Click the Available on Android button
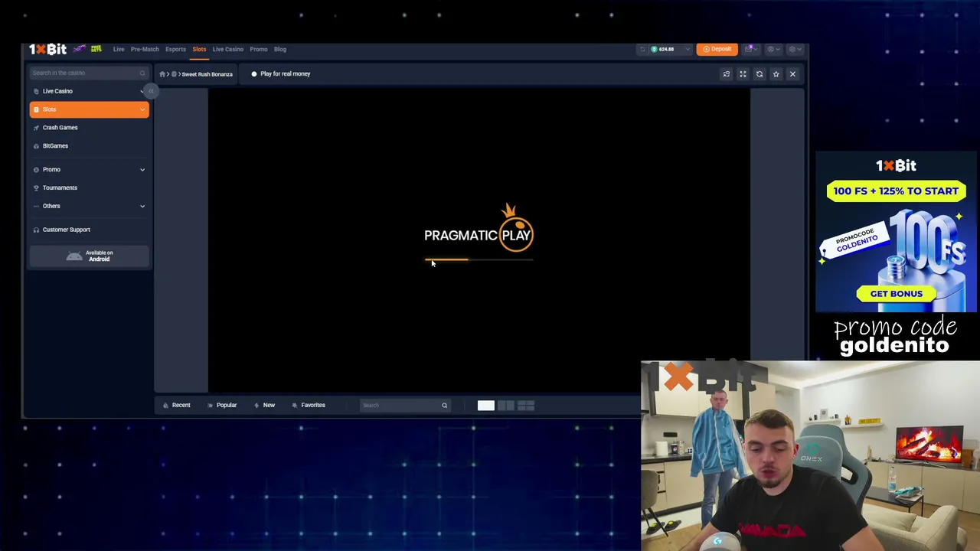This screenshot has height=551, width=980. pyautogui.click(x=89, y=256)
